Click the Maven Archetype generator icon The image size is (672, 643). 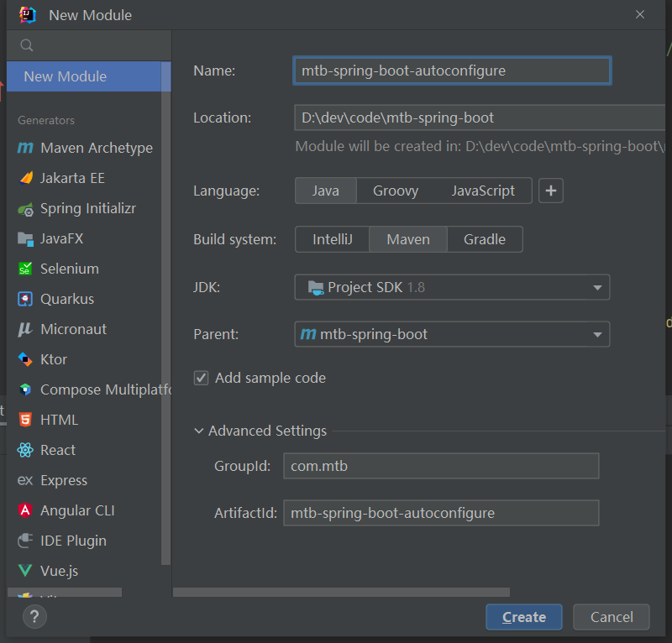click(x=25, y=148)
